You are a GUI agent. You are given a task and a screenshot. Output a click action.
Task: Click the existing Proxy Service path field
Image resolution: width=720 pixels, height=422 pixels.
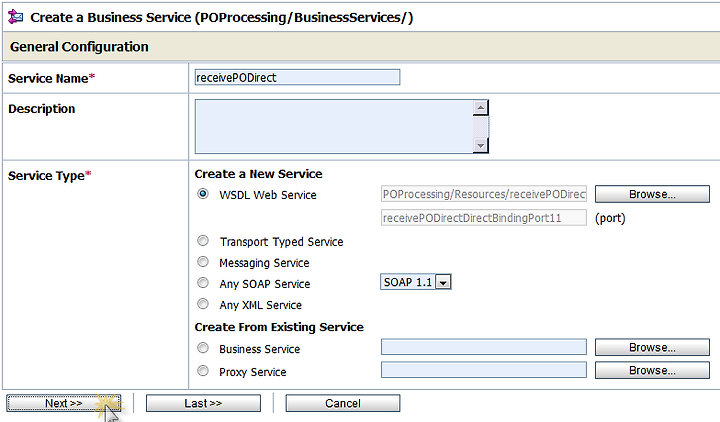tap(484, 370)
